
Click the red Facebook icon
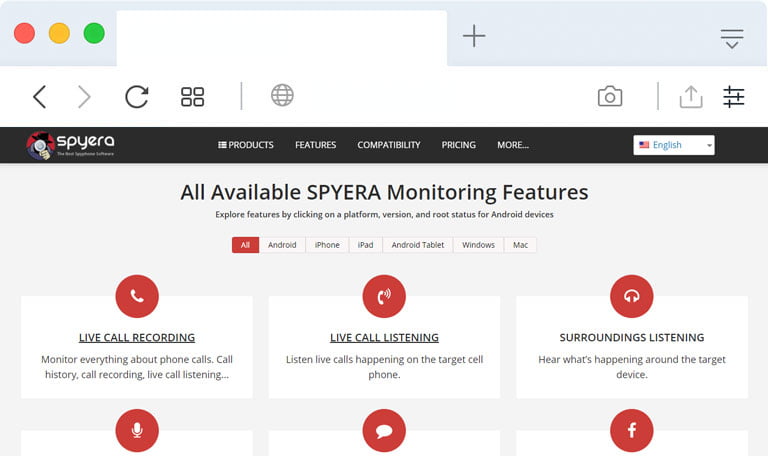pyautogui.click(x=631, y=431)
